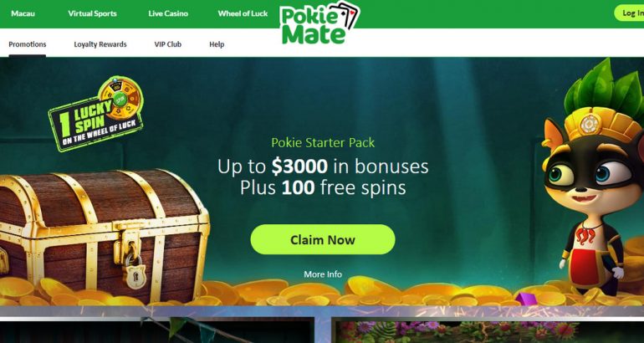This screenshot has height=343, width=644.
Task: Click the padlock on the chest
Action: pyautogui.click(x=135, y=270)
